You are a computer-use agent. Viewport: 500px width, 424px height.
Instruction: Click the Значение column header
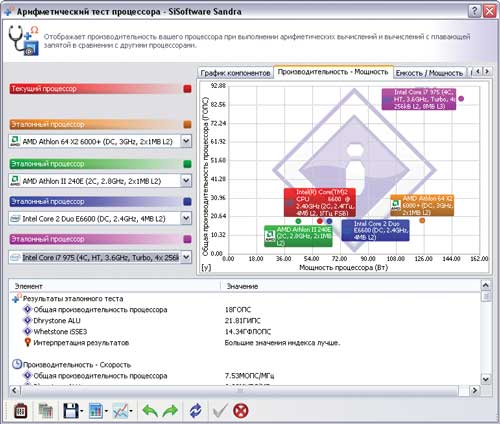[242, 286]
